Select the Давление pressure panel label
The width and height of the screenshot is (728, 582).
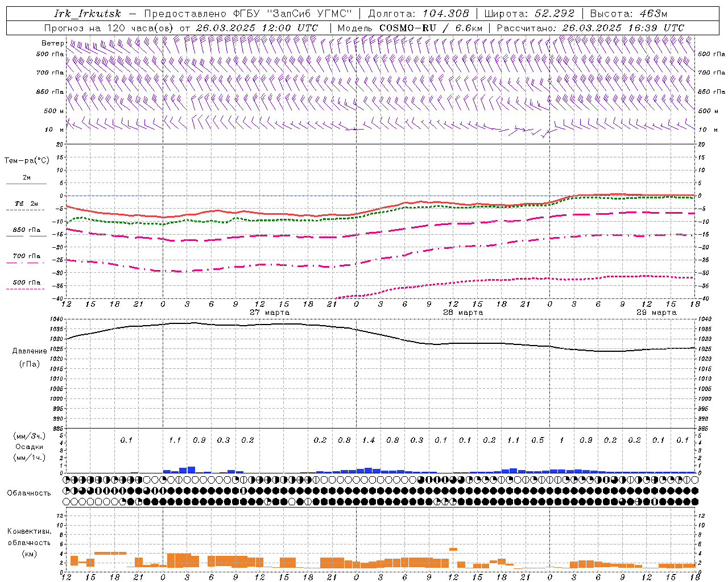point(30,351)
